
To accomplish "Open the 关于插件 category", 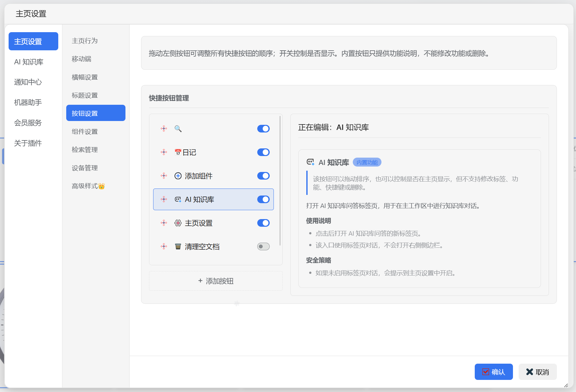I will click(x=33, y=143).
